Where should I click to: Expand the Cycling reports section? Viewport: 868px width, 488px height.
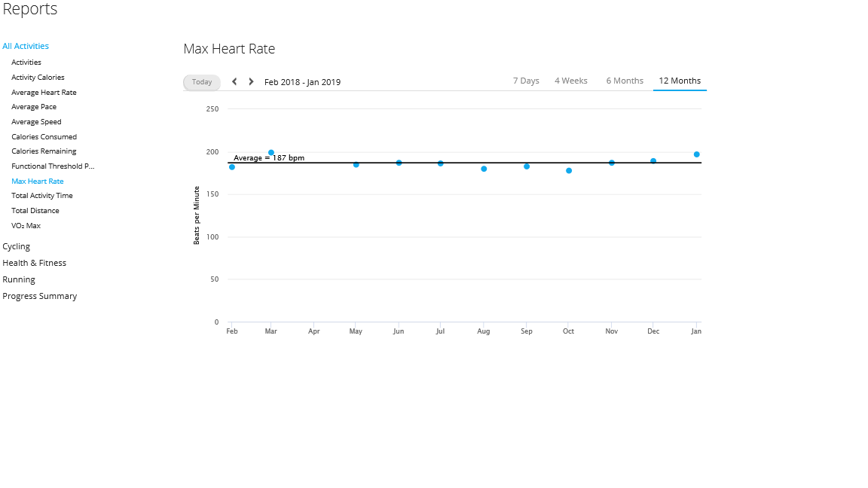tap(16, 246)
